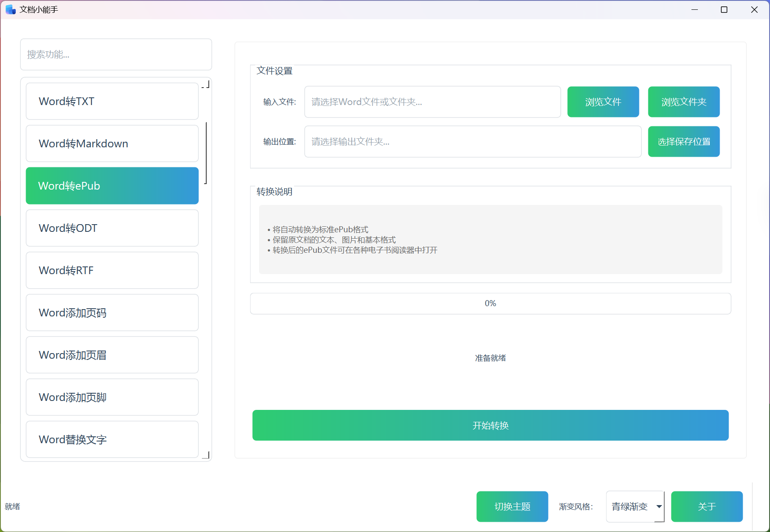
Task: Click the 搜索功能 search box
Action: click(x=116, y=55)
